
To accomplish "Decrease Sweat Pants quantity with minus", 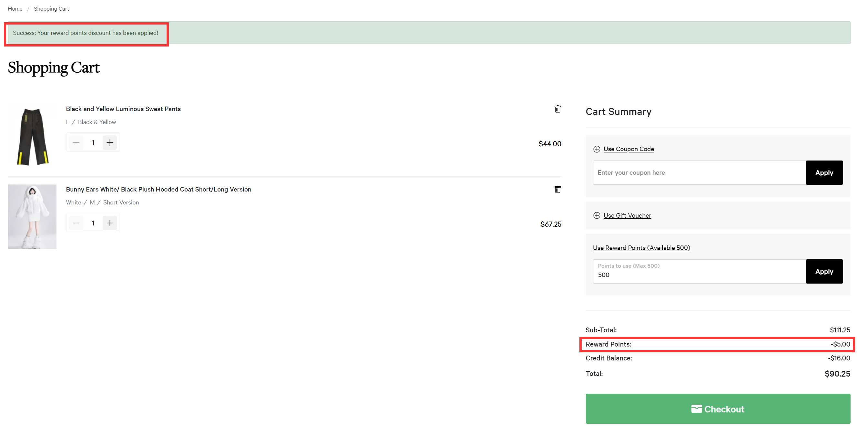I will (76, 142).
